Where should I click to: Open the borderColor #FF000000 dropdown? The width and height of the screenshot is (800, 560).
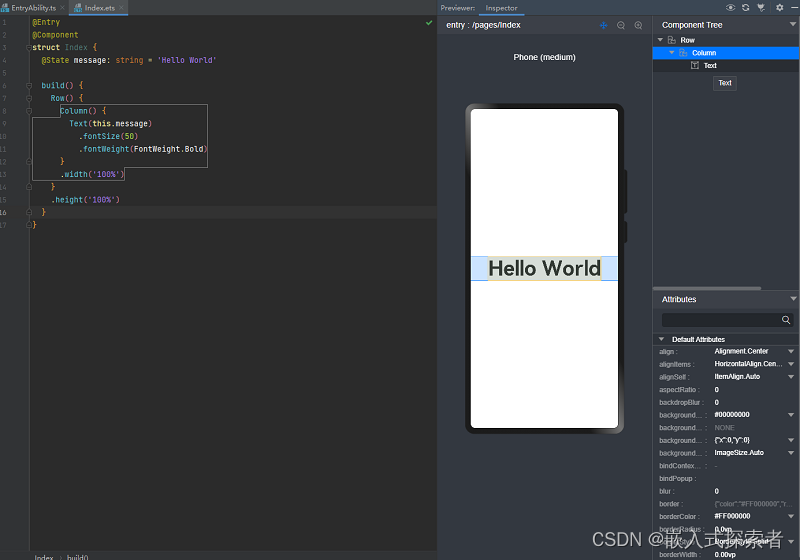[x=791, y=516]
